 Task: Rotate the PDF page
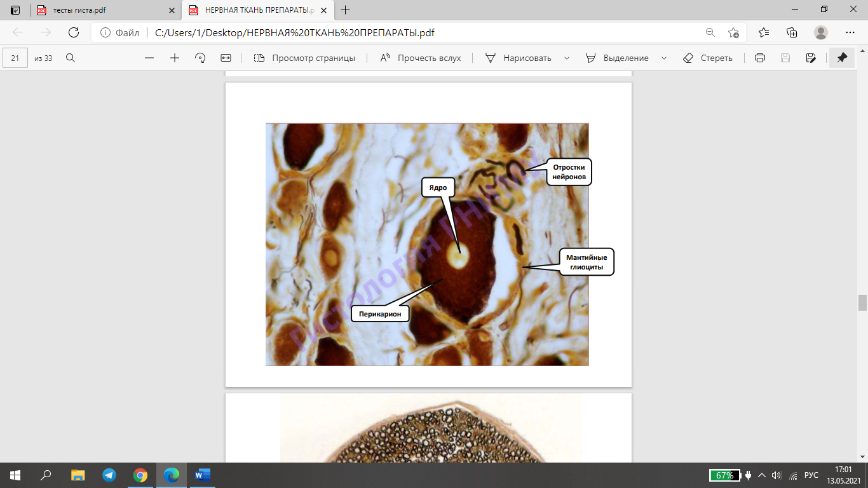[x=200, y=58]
